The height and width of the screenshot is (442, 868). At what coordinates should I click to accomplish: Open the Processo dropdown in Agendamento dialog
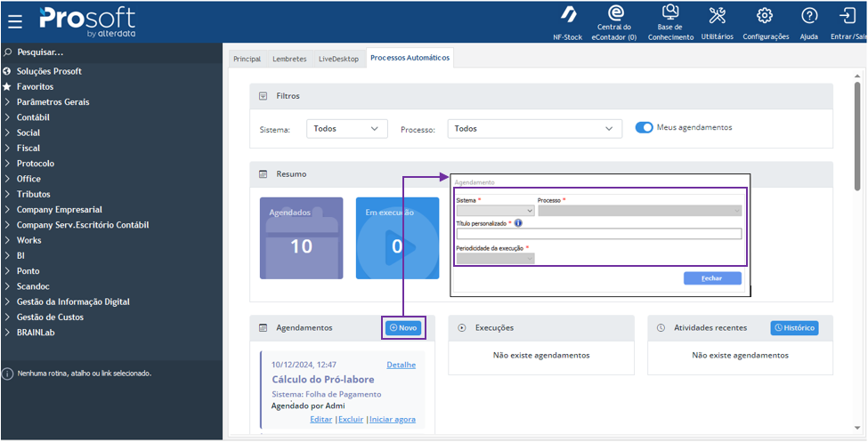[x=639, y=211]
